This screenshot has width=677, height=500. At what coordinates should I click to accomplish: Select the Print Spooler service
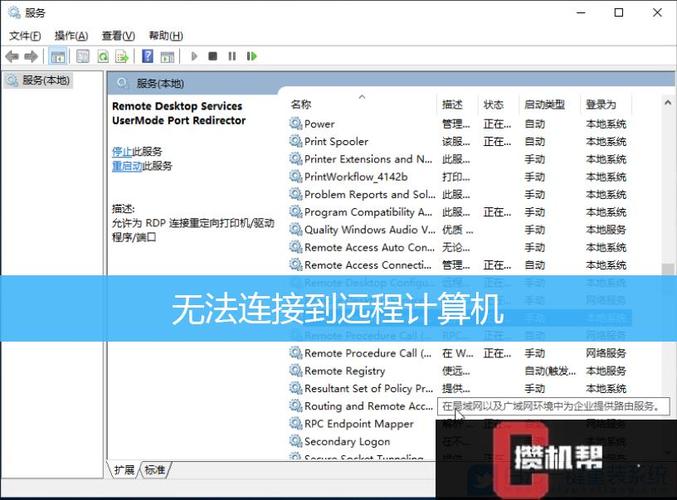[460, 142]
